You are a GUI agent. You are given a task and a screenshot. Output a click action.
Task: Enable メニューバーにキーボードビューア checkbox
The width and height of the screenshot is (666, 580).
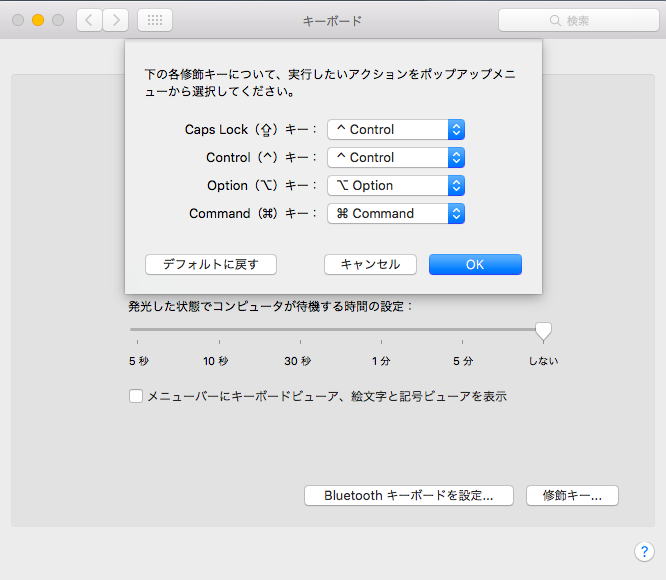[136, 396]
